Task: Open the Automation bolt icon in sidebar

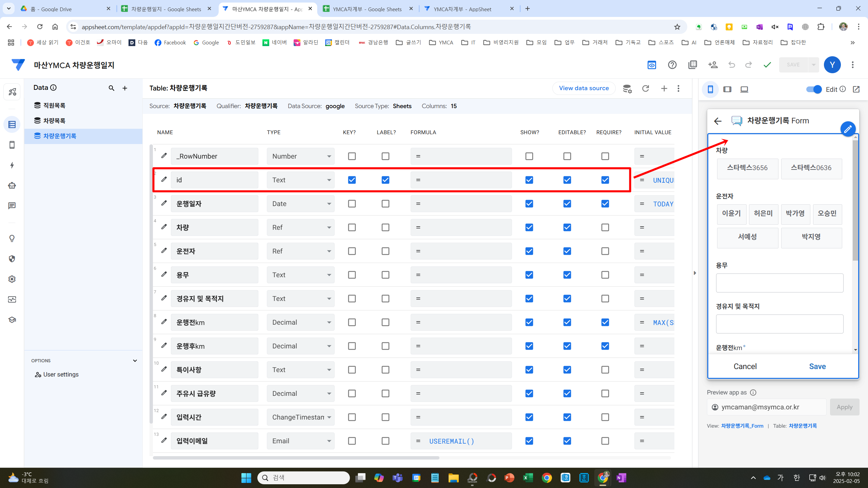Action: (x=12, y=165)
